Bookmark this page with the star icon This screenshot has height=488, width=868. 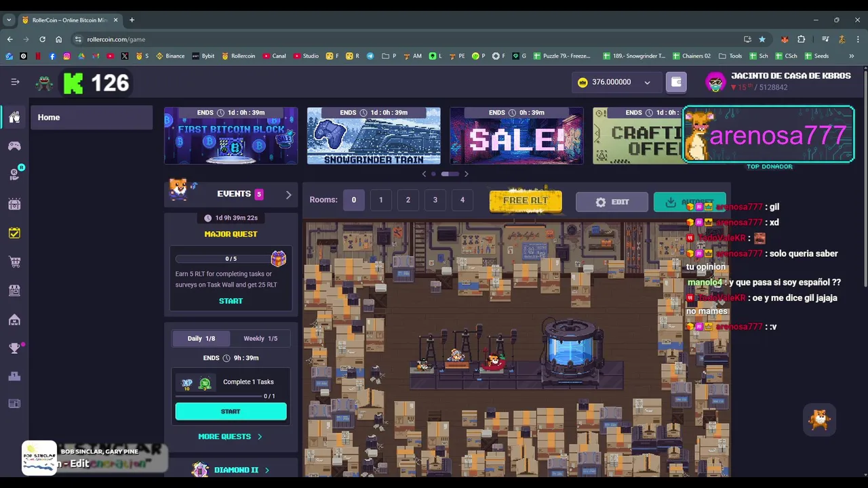pyautogui.click(x=762, y=39)
